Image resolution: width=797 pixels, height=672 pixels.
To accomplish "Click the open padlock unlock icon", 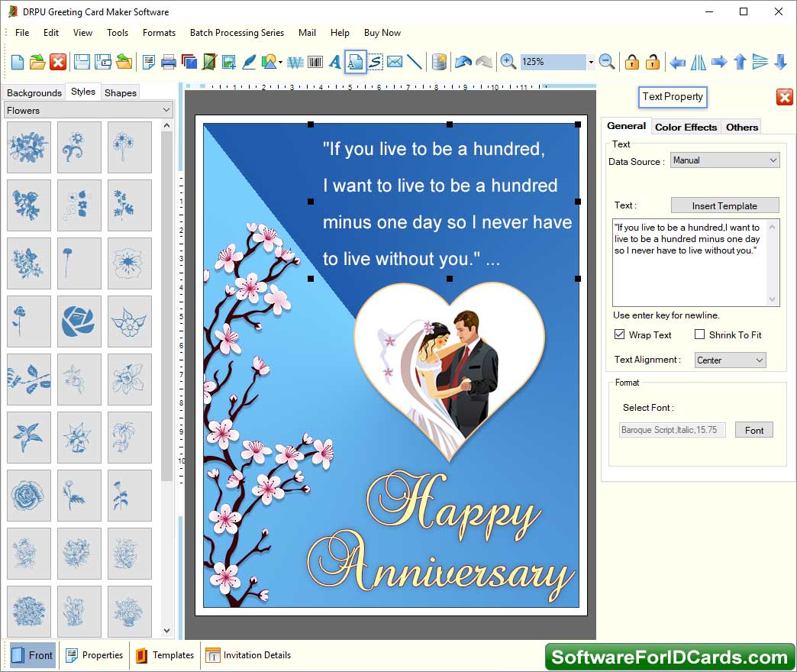I will click(x=652, y=62).
